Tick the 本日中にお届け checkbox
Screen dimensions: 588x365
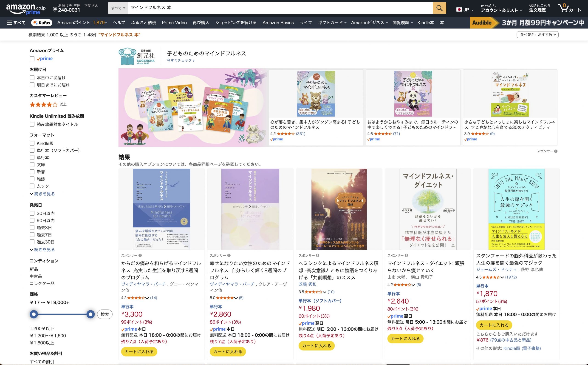pyautogui.click(x=32, y=78)
